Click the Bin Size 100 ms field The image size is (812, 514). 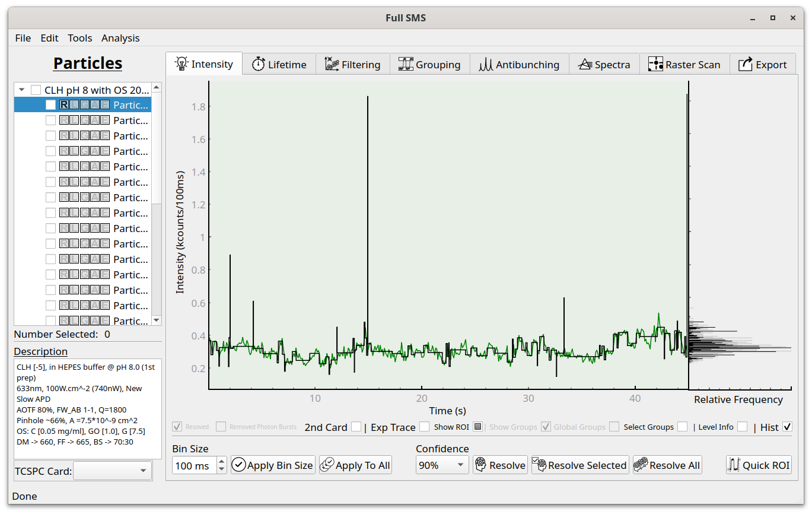tap(195, 465)
